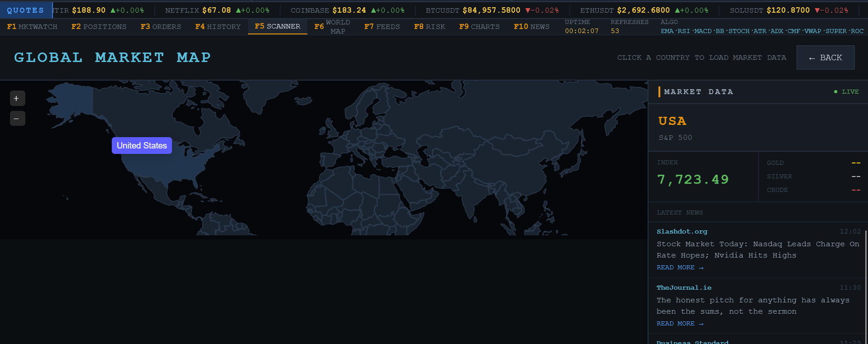View F9 CHARTS tab

pos(479,27)
